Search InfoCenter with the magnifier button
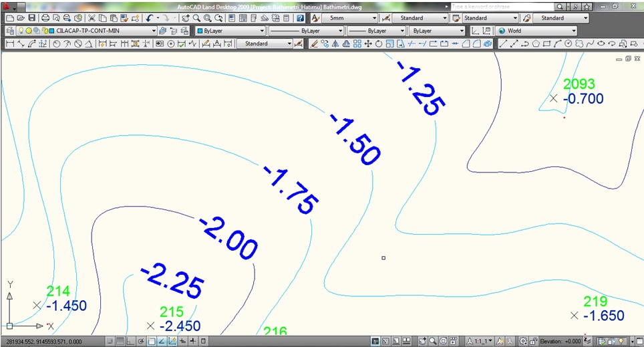This screenshot has width=644, height=347. point(559,7)
